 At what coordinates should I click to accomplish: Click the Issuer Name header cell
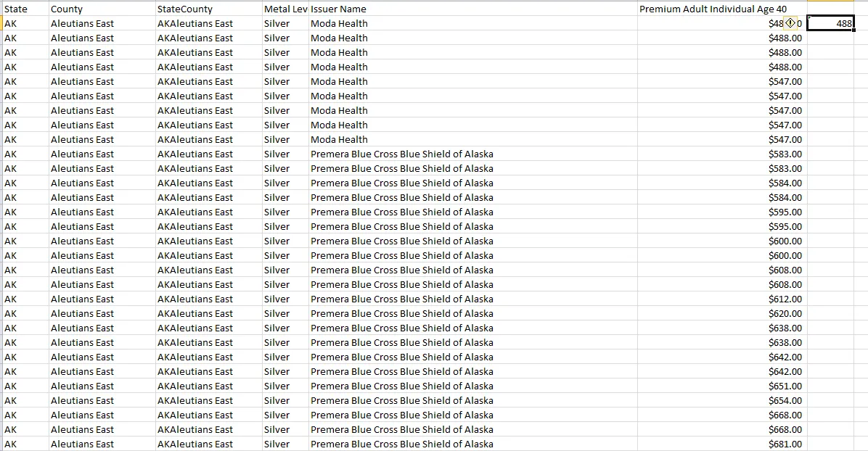pos(338,9)
